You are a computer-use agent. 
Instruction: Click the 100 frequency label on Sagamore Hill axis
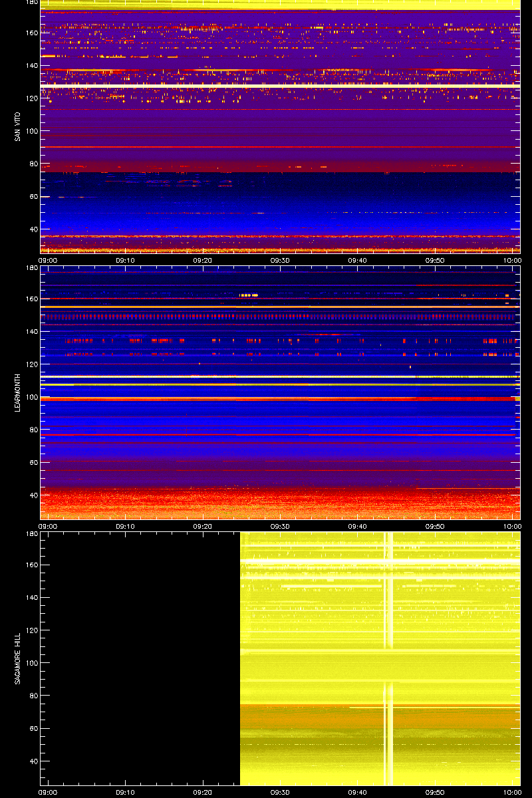tap(31, 663)
